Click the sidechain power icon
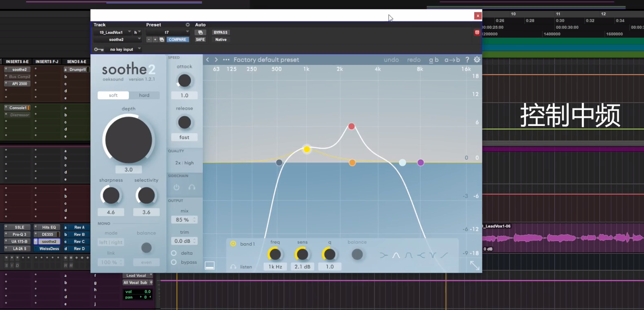644x310 pixels. pyautogui.click(x=176, y=187)
